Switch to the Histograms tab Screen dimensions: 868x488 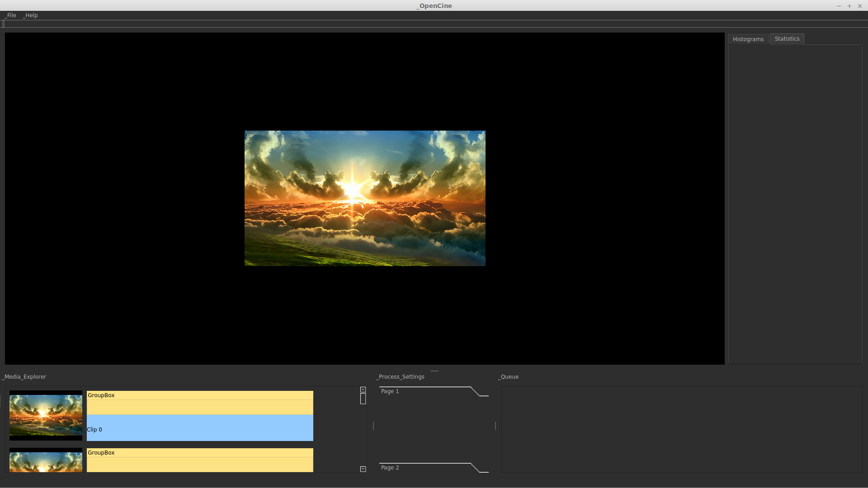tap(748, 39)
